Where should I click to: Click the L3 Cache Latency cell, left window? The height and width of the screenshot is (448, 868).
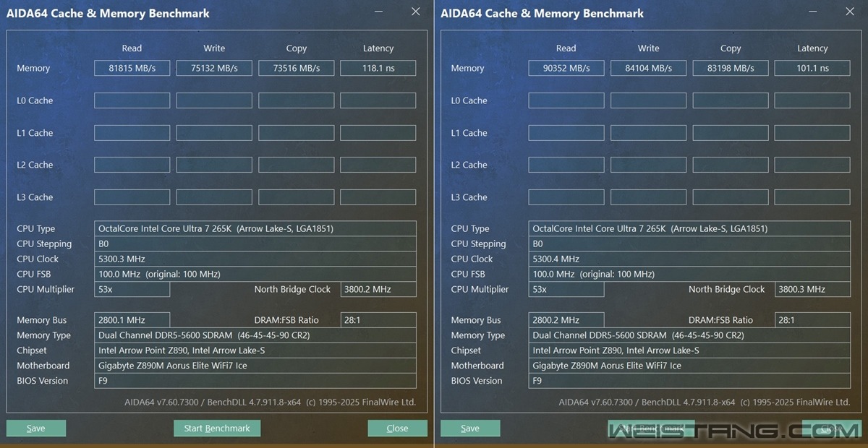click(378, 197)
